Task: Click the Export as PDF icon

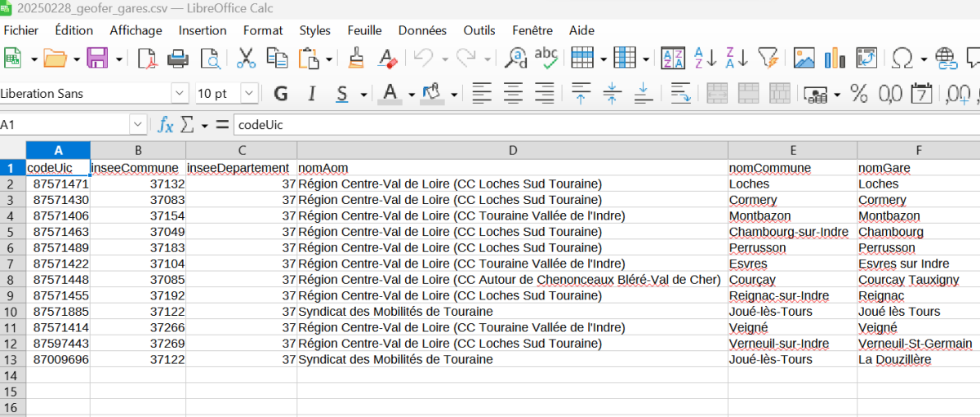Action: (x=146, y=59)
